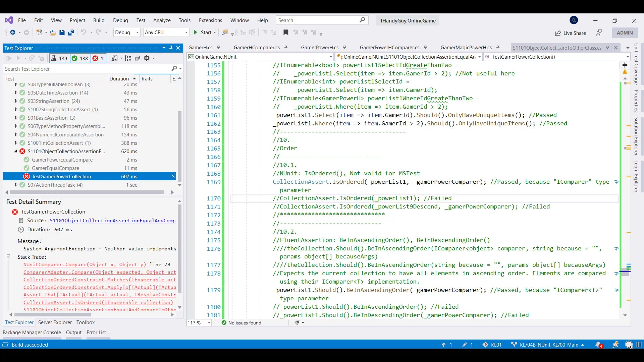
Task: Click the Save All toolbar icon
Action: tap(71, 33)
